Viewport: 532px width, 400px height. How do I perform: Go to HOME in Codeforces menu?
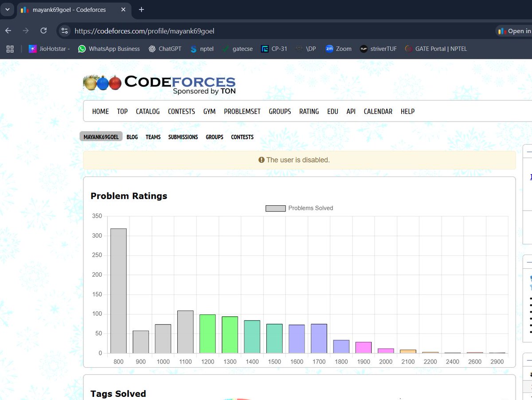pos(101,111)
